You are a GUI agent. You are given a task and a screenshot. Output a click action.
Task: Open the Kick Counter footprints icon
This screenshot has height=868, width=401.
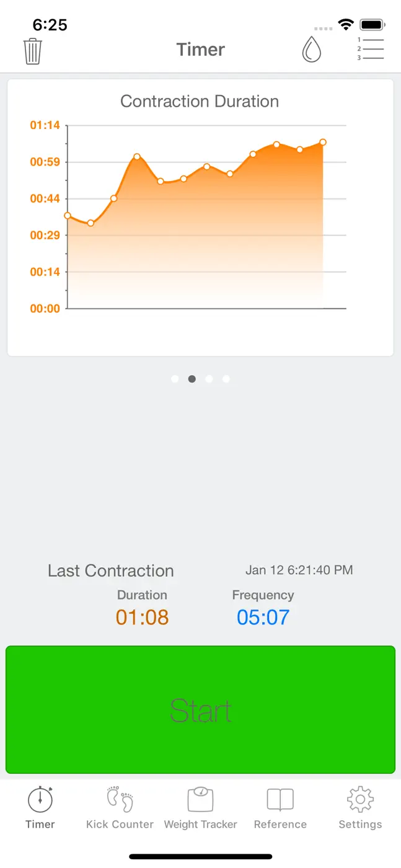click(x=120, y=799)
